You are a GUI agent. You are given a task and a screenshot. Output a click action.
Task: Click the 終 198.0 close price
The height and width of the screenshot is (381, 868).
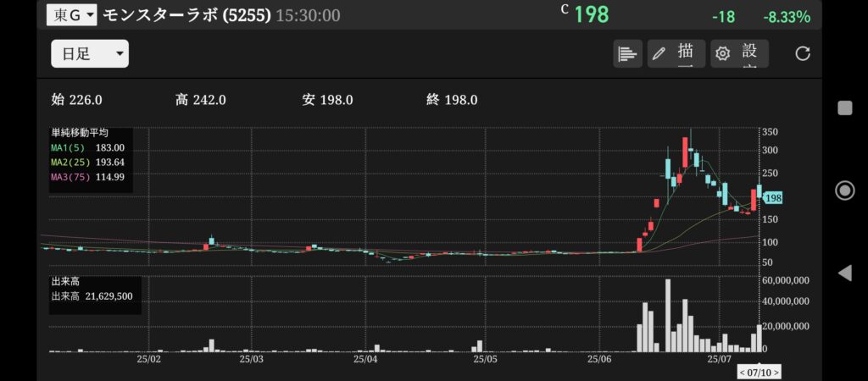453,100
